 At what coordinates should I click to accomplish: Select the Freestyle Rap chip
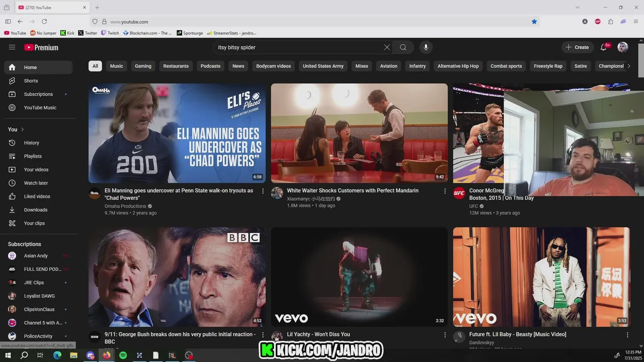click(x=548, y=66)
